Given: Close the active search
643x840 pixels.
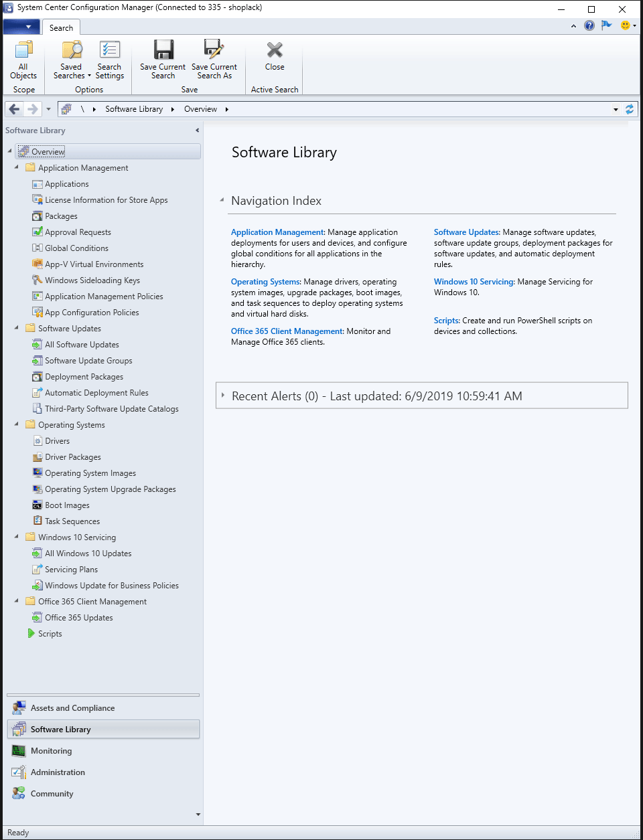Looking at the screenshot, I should click(x=275, y=55).
